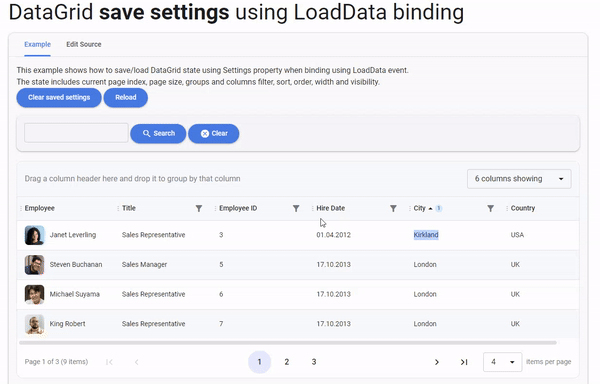Click USA country cell
The image size is (600, 384).
517,235
